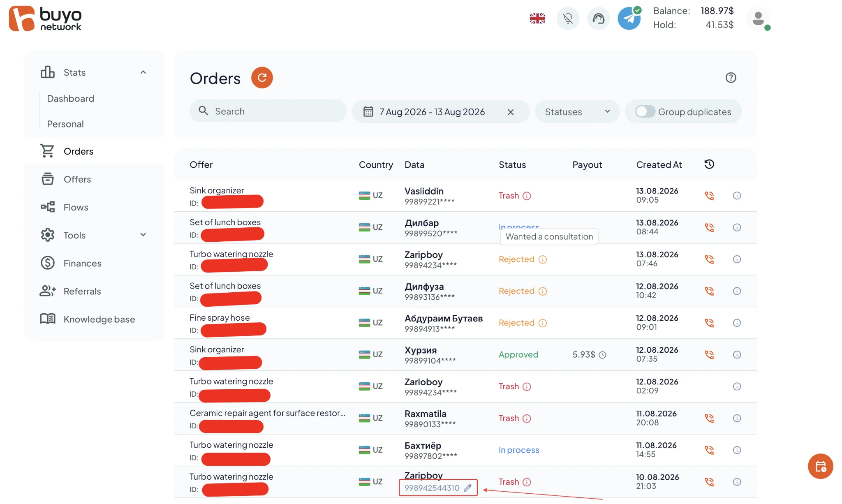Open the Orders help question-mark icon
The height and width of the screenshot is (504, 842).
[731, 78]
